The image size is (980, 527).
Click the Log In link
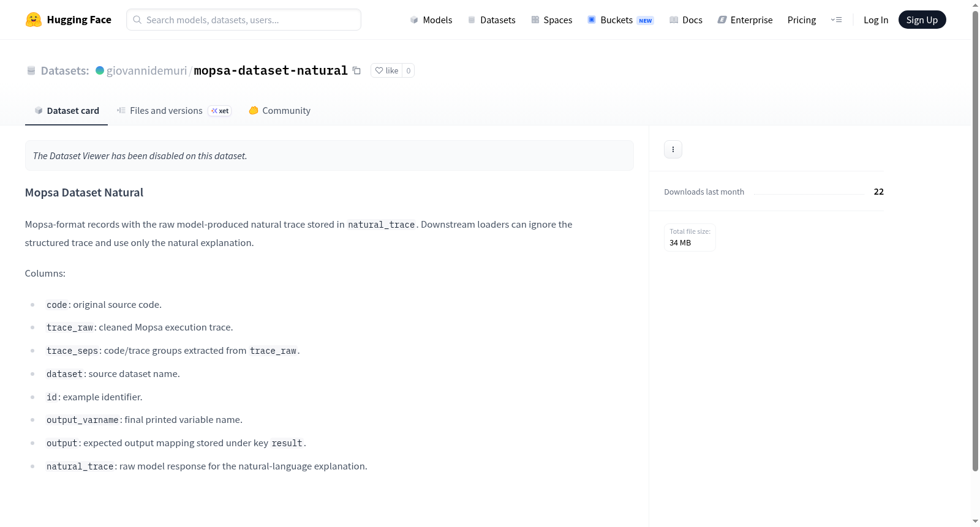pos(876,20)
